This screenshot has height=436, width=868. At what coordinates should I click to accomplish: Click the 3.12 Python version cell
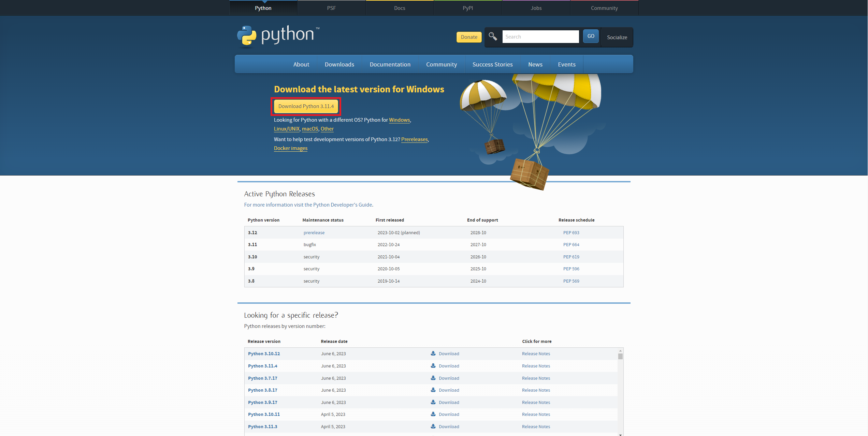(252, 232)
